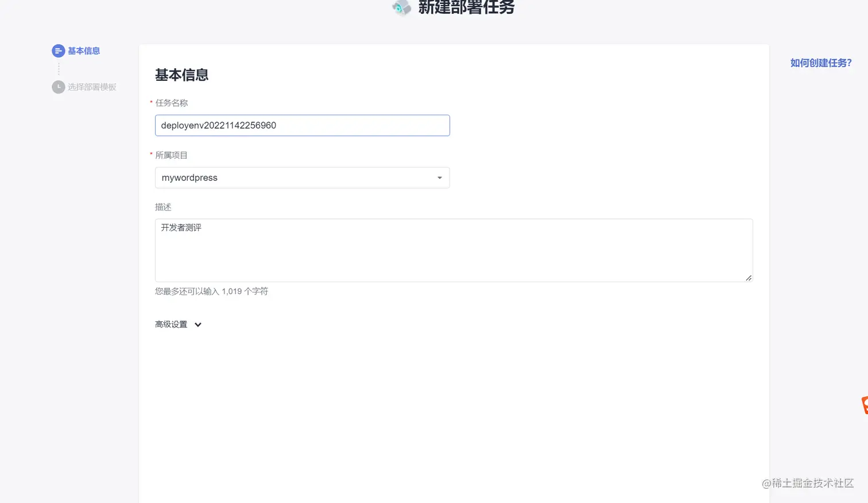868x503 pixels.
Task: Click the 选择部署模板 step clock icon
Action: pyautogui.click(x=58, y=87)
